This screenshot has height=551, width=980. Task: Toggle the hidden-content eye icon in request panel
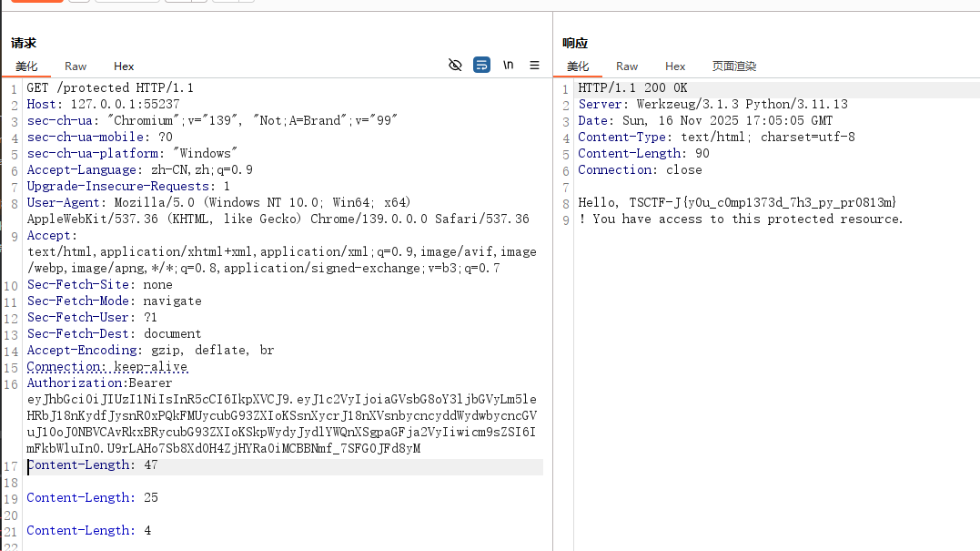point(456,65)
